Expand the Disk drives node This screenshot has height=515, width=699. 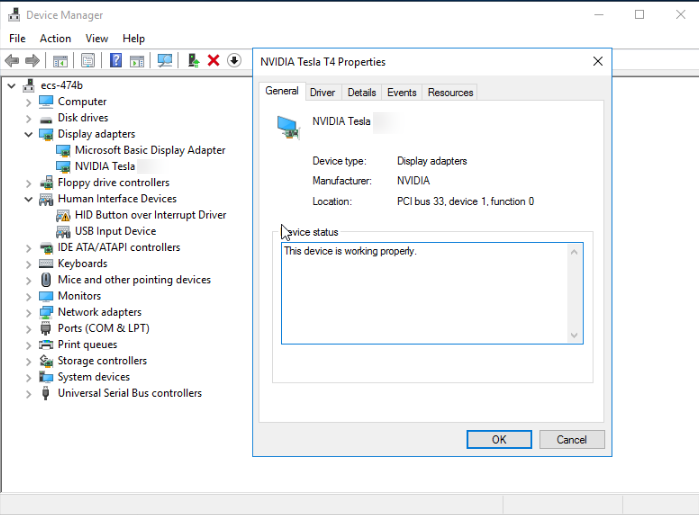pos(29,119)
